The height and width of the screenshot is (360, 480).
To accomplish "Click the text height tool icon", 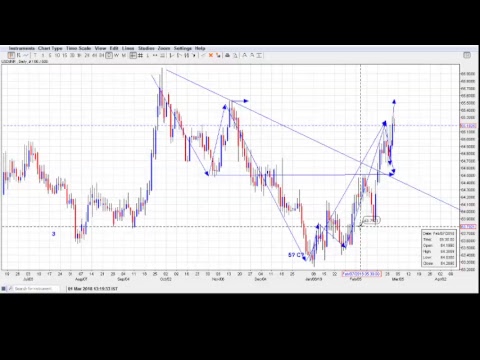I will click(259, 55).
